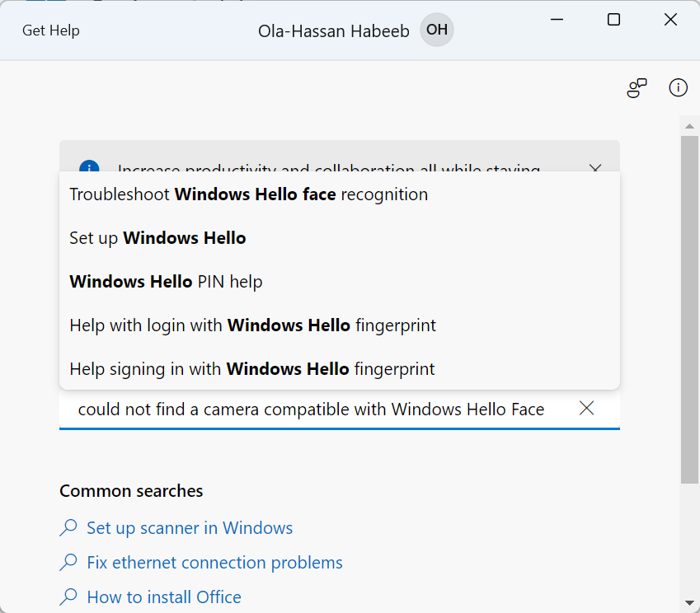
Task: Click the magnifier beside How to install Office
Action: [68, 597]
